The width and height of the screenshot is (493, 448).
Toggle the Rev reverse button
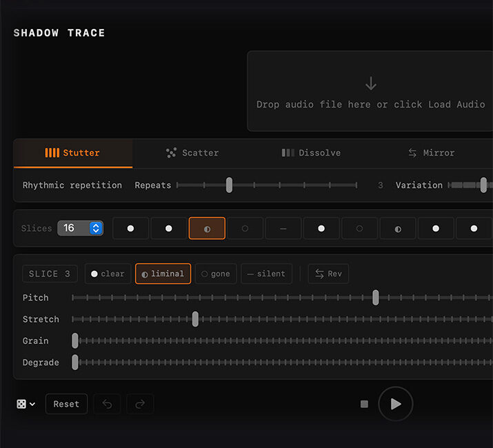328,274
